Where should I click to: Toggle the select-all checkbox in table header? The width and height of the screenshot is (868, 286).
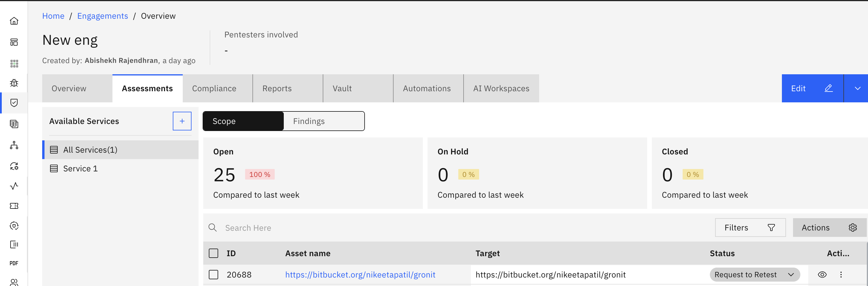213,253
